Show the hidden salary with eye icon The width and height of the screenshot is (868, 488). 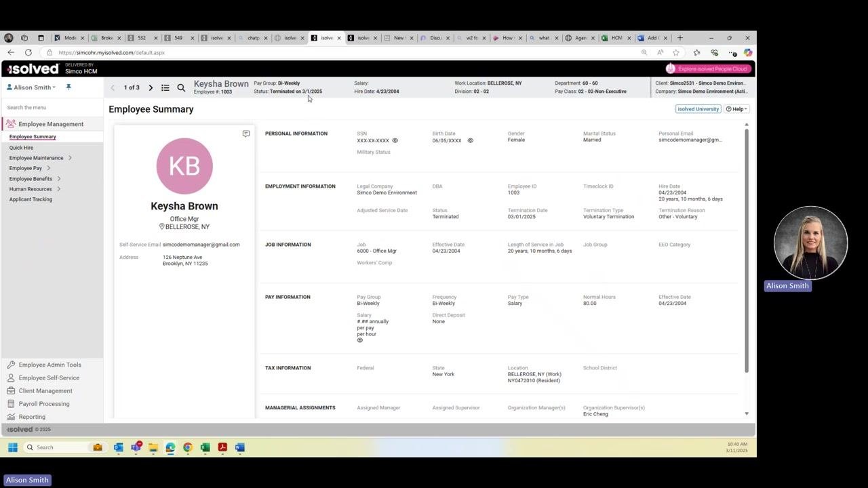[x=360, y=340]
